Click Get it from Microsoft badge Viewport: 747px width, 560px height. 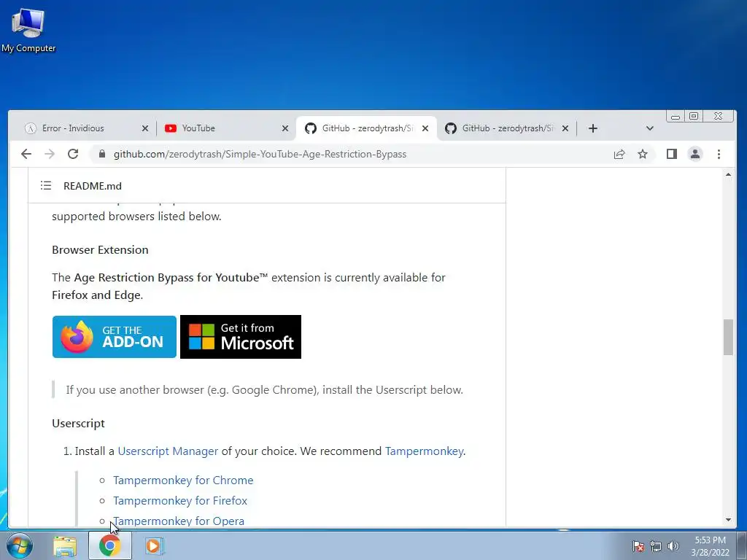241,337
